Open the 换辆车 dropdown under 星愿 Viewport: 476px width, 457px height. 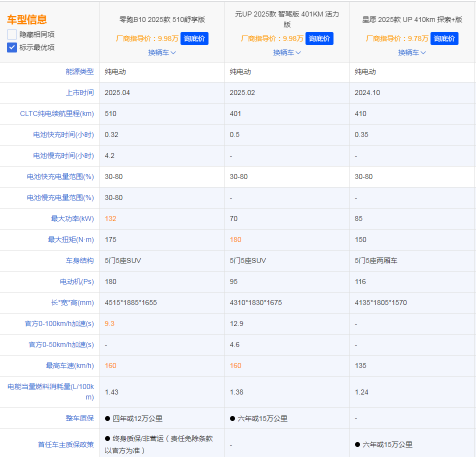coord(411,52)
